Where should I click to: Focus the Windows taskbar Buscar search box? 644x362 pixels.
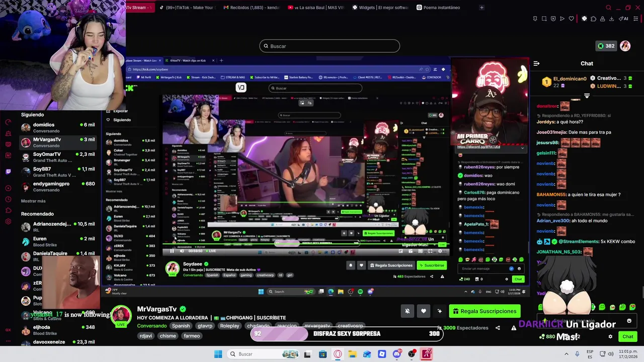coord(263,354)
